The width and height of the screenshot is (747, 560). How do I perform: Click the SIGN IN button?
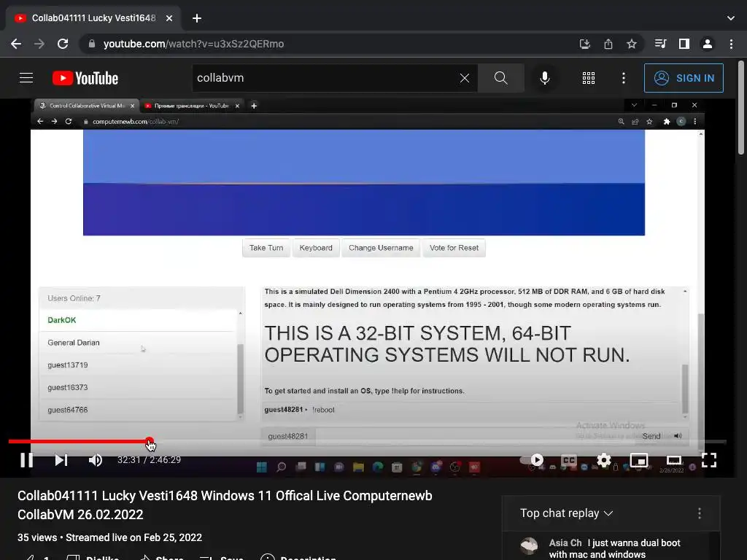[684, 78]
